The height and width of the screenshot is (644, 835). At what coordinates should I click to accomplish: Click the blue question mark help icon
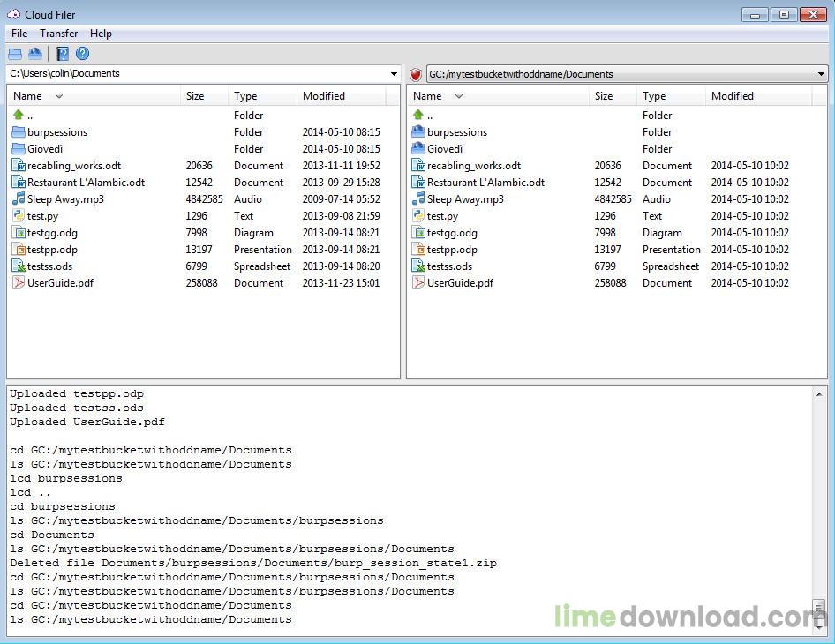point(83,54)
